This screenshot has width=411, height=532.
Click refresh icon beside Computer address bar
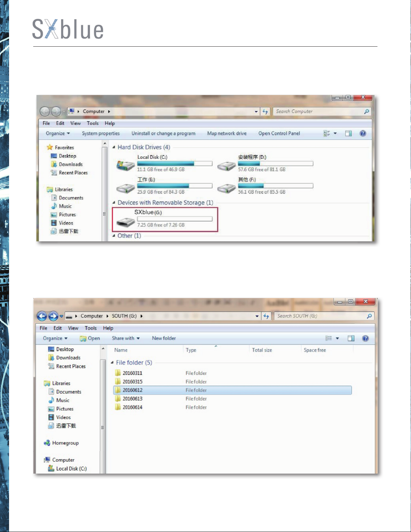click(x=265, y=111)
